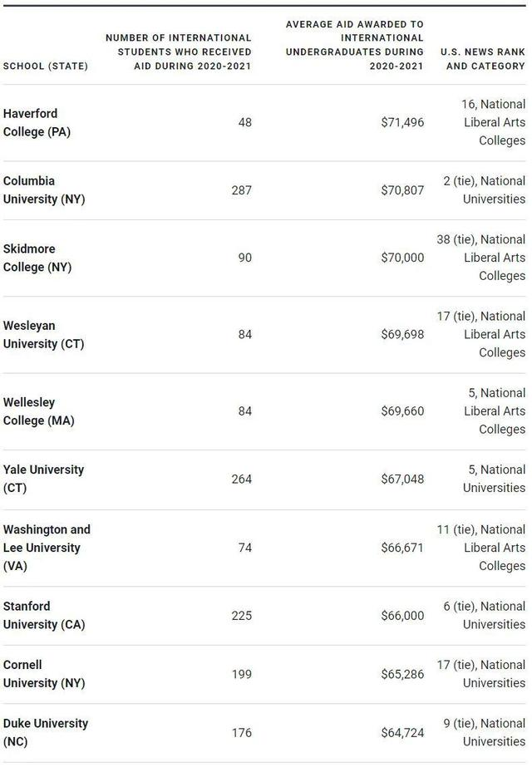532x772 pixels.
Task: Select the Duke University (NC) entry
Action: (45, 732)
